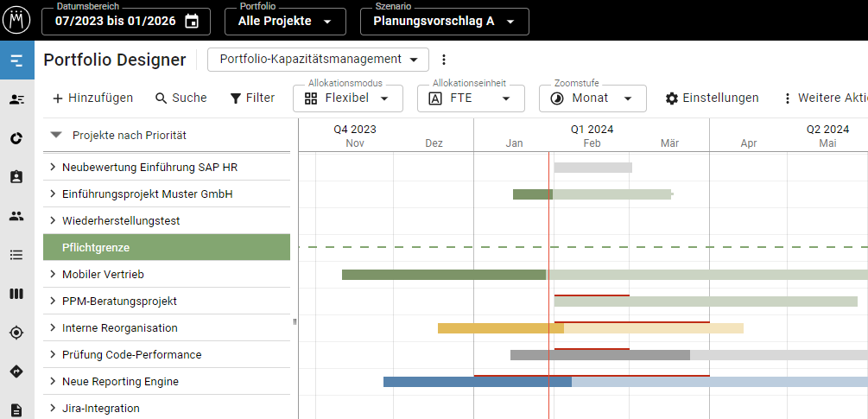Image resolution: width=868 pixels, height=419 pixels.
Task: Open the Allokationseinheit dropdown FTE
Action: tap(471, 98)
